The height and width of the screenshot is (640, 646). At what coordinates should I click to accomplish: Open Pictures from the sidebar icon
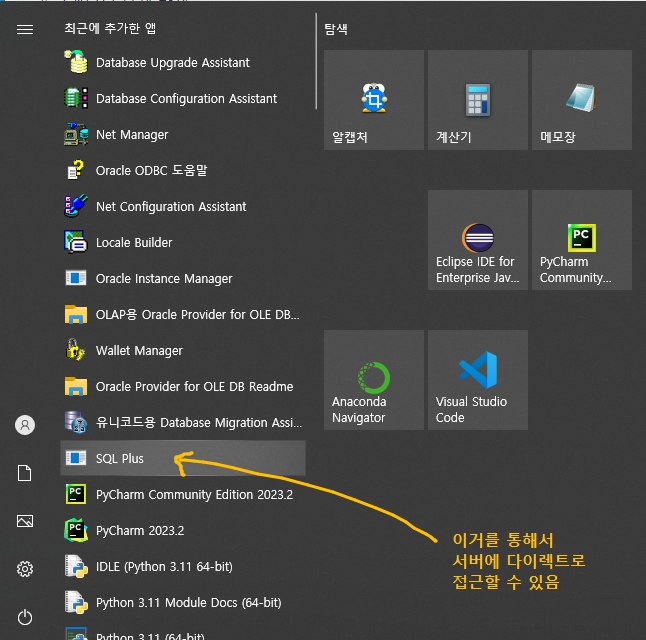pos(25,521)
